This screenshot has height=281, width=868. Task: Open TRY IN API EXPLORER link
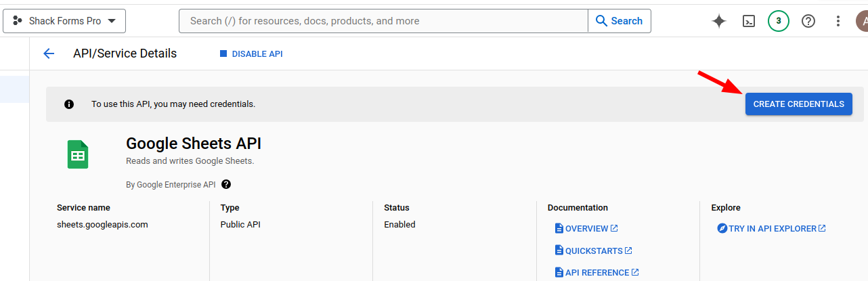772,229
